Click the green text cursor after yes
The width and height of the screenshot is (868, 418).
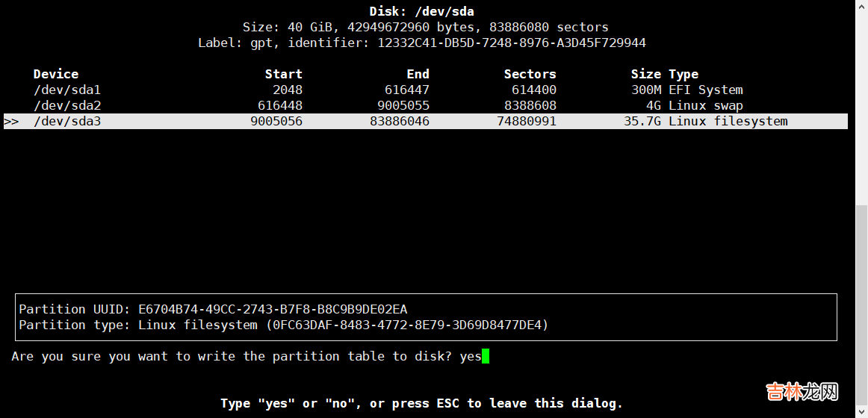486,357
